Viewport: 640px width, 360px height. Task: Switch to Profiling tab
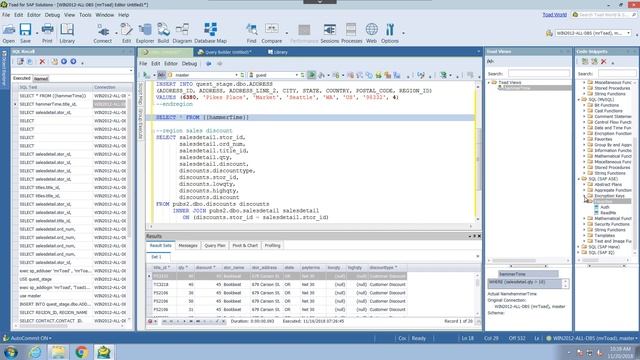272,245
